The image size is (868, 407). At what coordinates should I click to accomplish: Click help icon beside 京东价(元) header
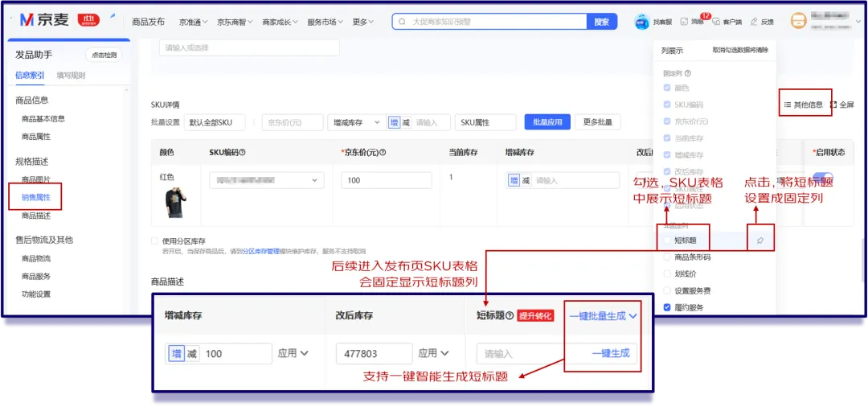pos(382,152)
